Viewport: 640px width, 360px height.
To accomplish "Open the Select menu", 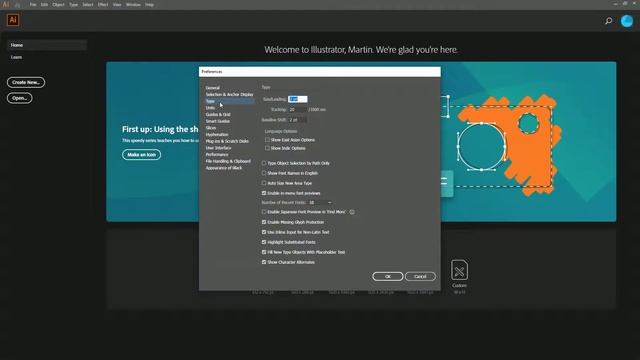I will (x=88, y=4).
